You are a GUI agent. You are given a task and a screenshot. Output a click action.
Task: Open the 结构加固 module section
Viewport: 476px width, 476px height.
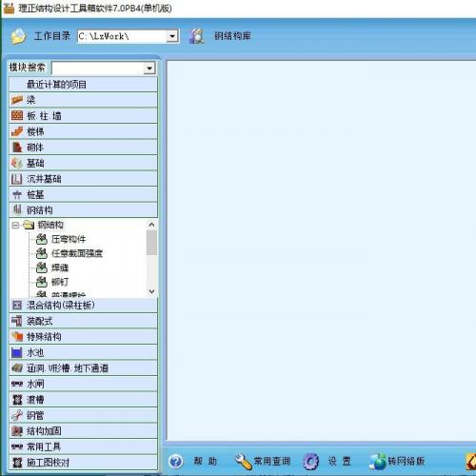[84, 431]
